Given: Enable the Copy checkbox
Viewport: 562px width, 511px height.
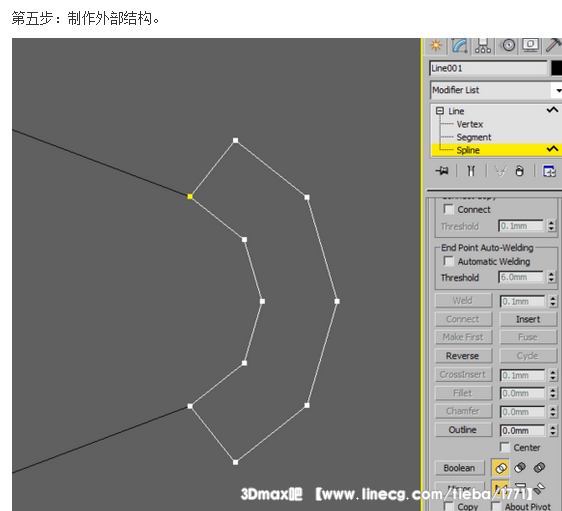Looking at the screenshot, I should [448, 506].
